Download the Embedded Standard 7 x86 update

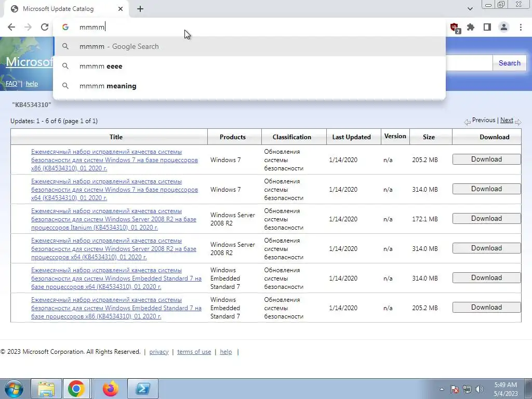(486, 308)
